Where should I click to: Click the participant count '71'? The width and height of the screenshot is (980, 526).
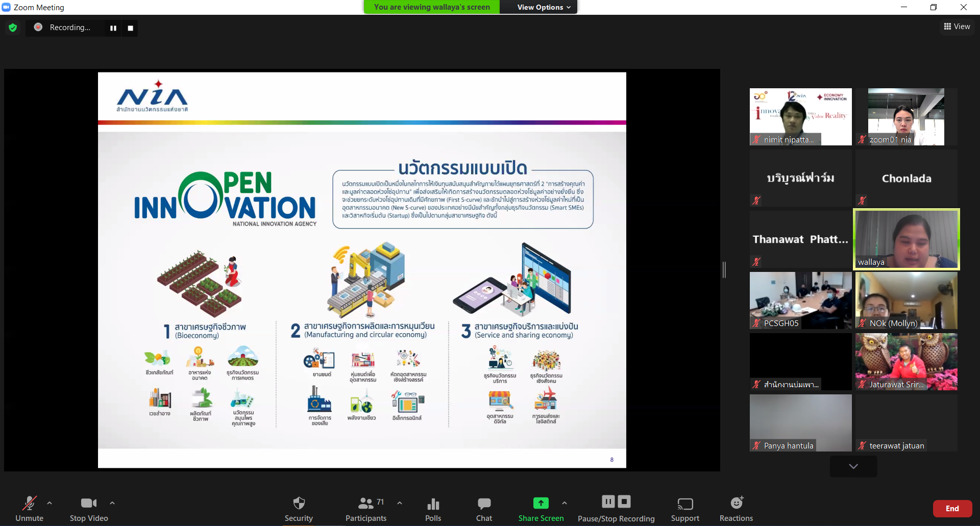tap(380, 502)
